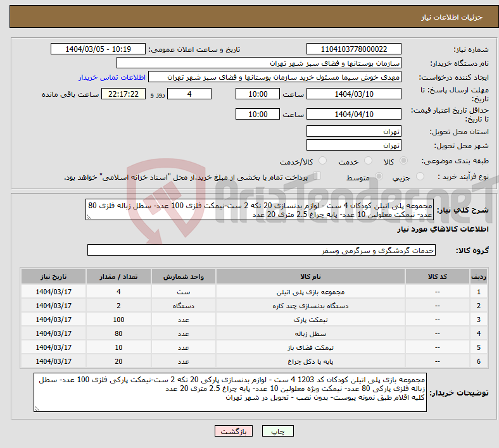The height and width of the screenshot is (448, 499).
Task: Click the announcement date field 1404/03/05 - 10:19
Action: [x=98, y=49]
